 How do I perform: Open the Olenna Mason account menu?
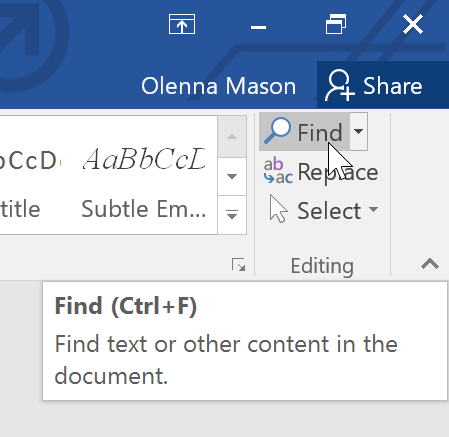pyautogui.click(x=219, y=86)
